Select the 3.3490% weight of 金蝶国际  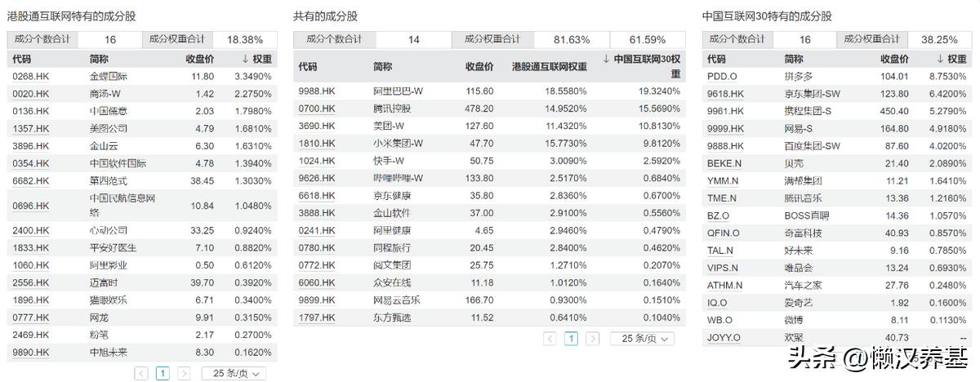[253, 76]
